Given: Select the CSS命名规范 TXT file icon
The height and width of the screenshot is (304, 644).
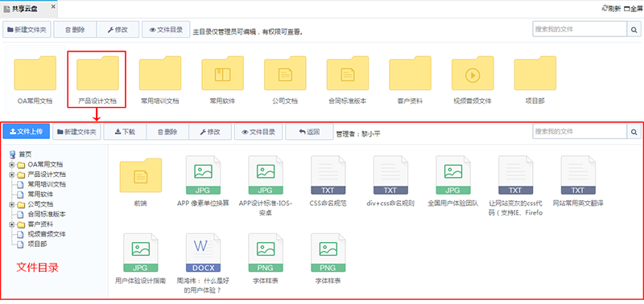Looking at the screenshot, I should (x=328, y=175).
